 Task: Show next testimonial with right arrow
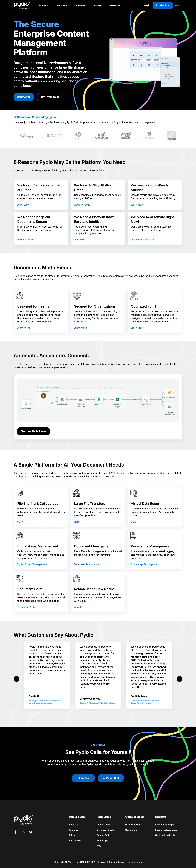tap(180, 679)
